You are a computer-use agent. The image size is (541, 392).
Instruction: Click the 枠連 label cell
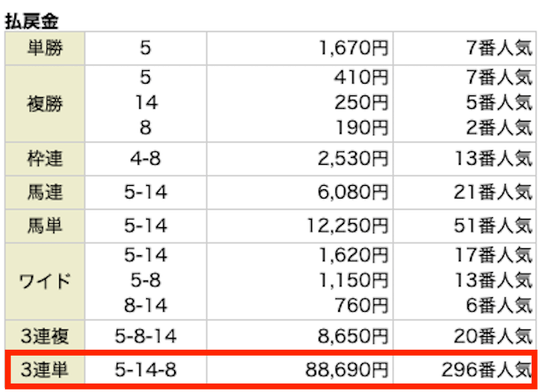tap(45, 157)
